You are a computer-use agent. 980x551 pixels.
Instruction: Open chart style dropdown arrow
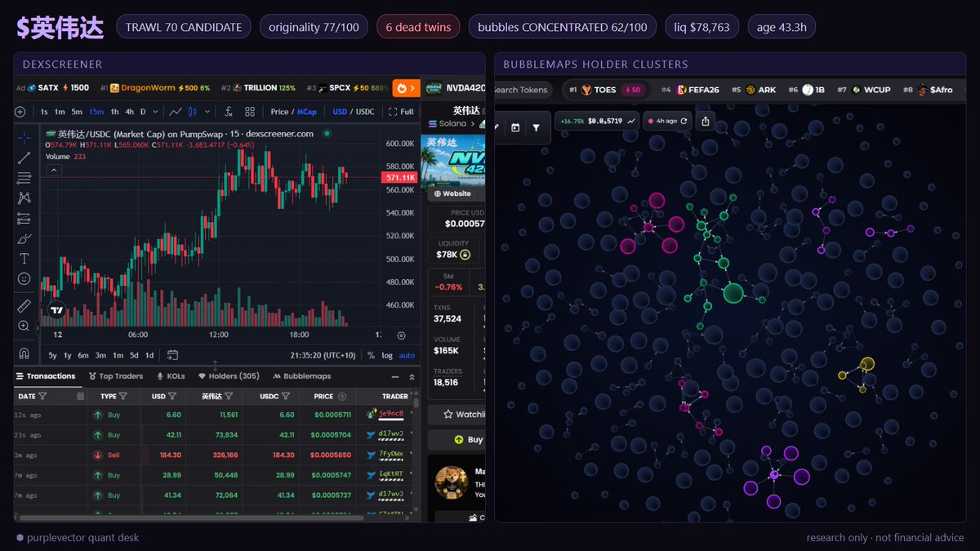[209, 112]
